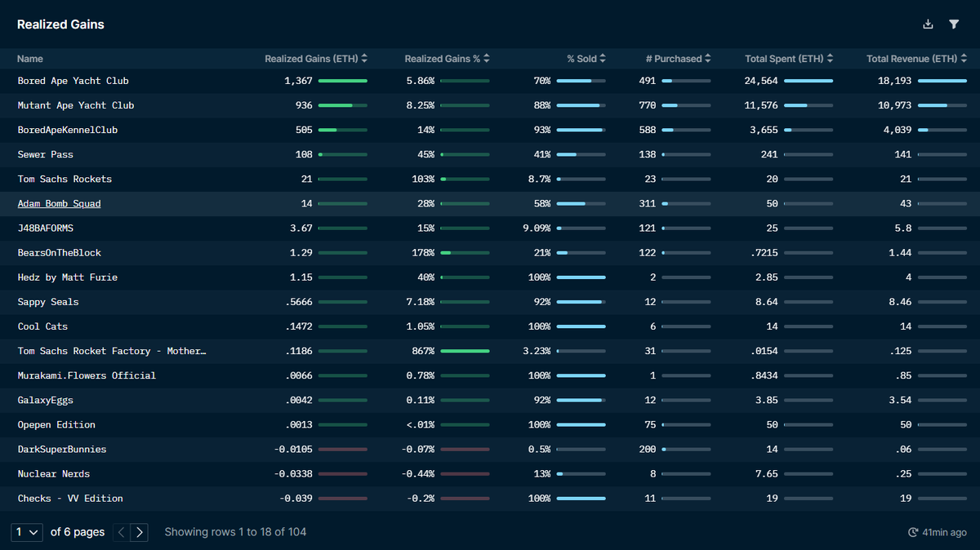The image size is (980, 550).
Task: Click the 4,039 total revenue value
Action: pos(898,130)
